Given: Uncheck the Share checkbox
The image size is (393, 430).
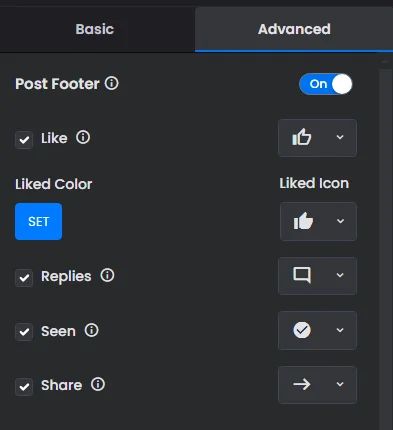Looking at the screenshot, I should (24, 387).
